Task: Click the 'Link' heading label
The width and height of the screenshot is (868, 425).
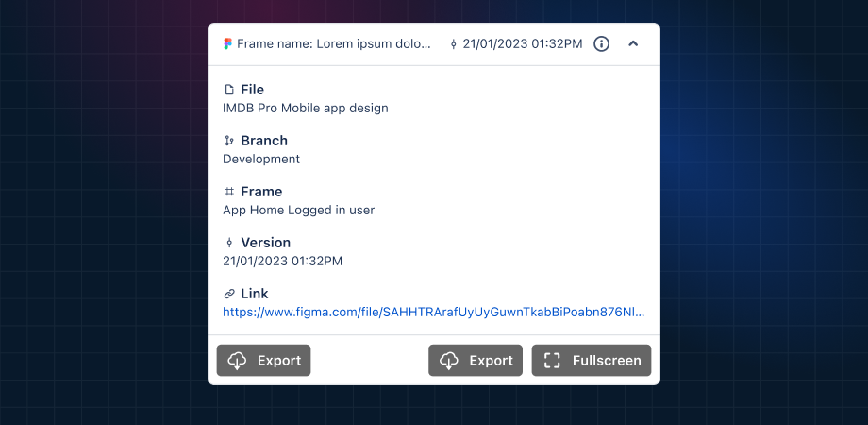Action: pos(255,294)
